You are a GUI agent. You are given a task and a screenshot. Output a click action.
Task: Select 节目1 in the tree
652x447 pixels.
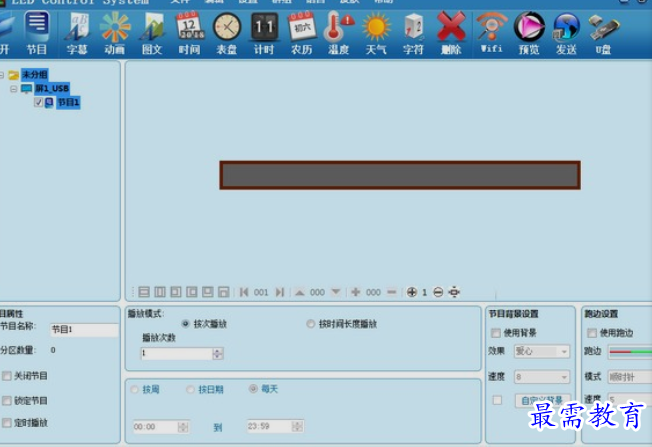pyautogui.click(x=68, y=102)
